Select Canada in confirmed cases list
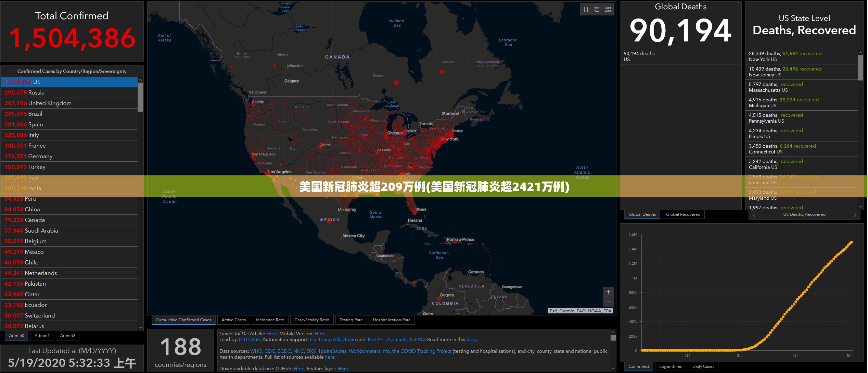Viewport: 868px width, 373px height. coord(69,220)
